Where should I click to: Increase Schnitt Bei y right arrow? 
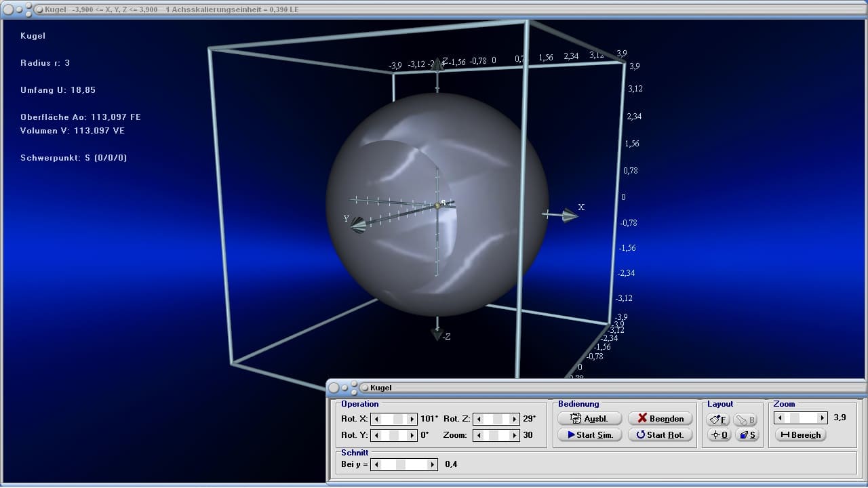(x=433, y=464)
